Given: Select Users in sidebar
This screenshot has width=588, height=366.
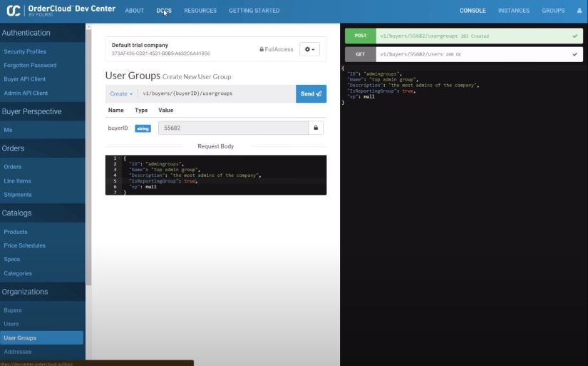Looking at the screenshot, I should coord(11,324).
